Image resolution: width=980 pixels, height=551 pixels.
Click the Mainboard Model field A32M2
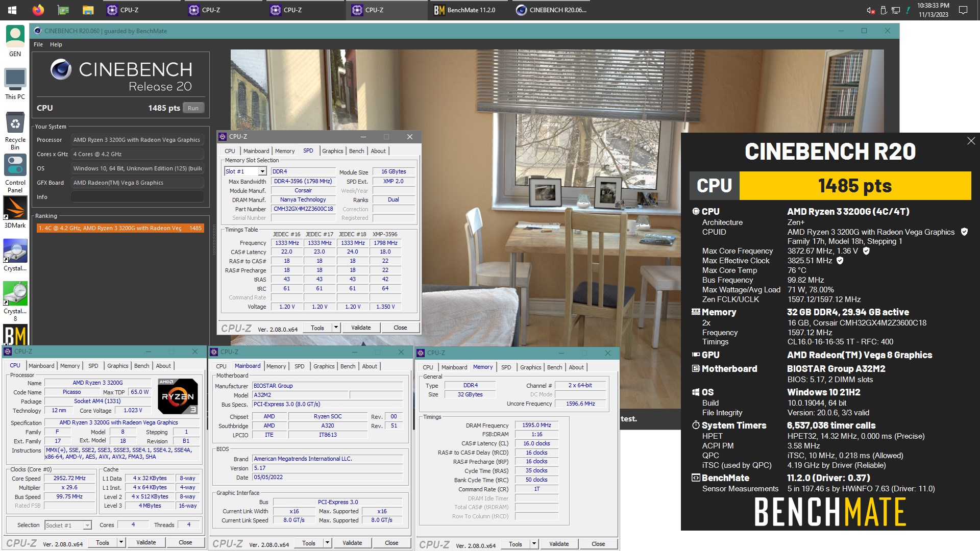pos(301,395)
